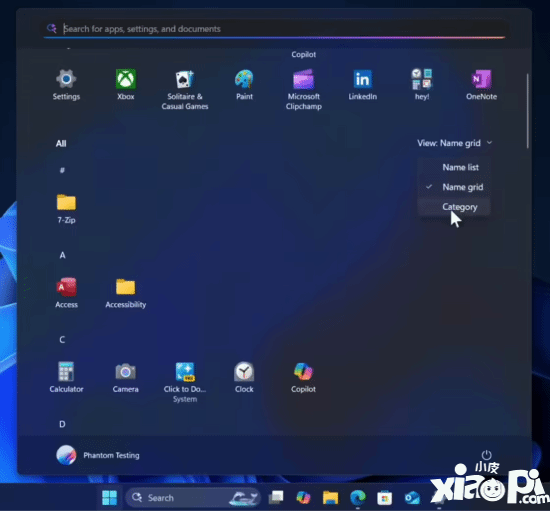Launch Xbox from pinned apps

tap(126, 84)
